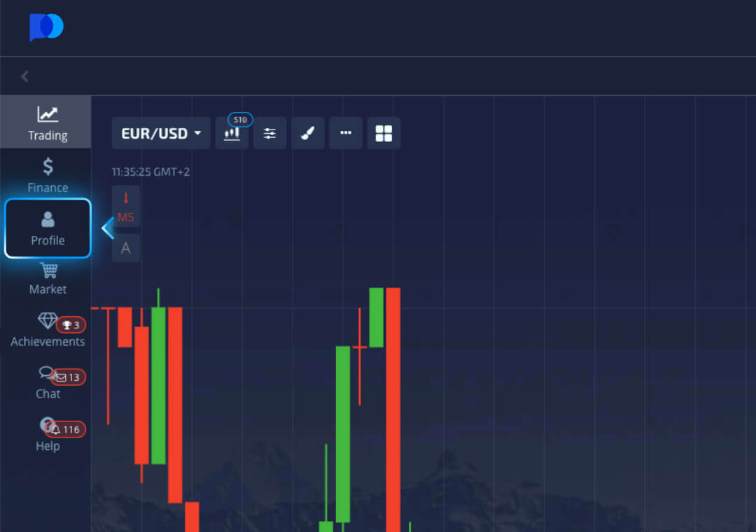View the 13 unread chat messages badge
Image resolution: width=756 pixels, height=532 pixels.
(x=69, y=377)
